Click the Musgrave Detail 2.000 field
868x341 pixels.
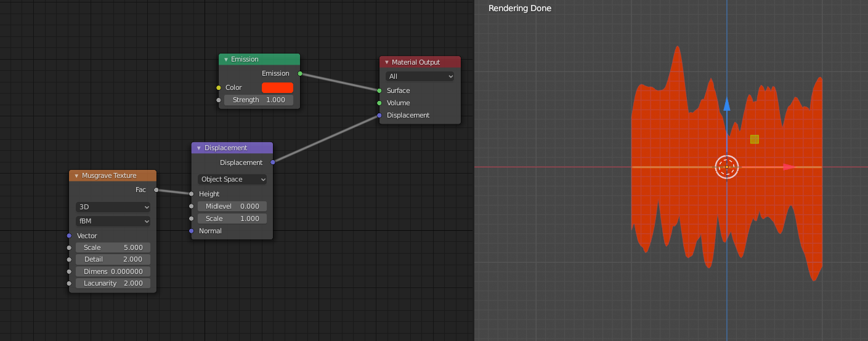113,259
